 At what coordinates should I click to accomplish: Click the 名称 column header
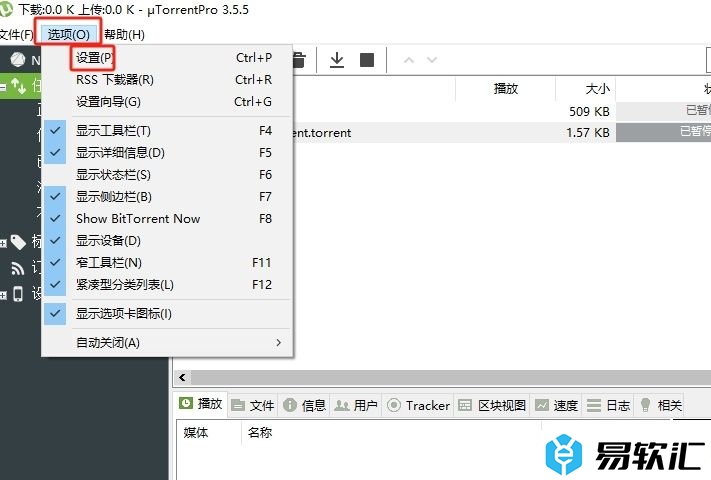pos(391,432)
